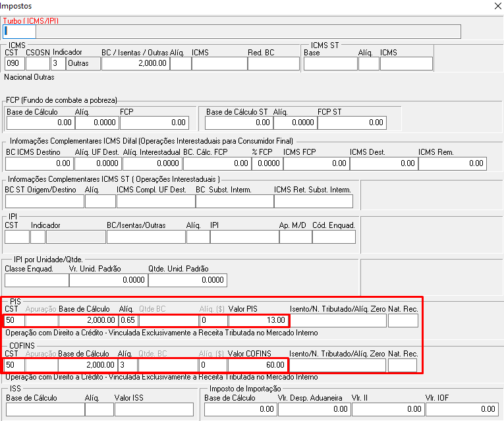504x421 pixels.
Task: Click the Cód. Enquad. field
Action: [334, 237]
